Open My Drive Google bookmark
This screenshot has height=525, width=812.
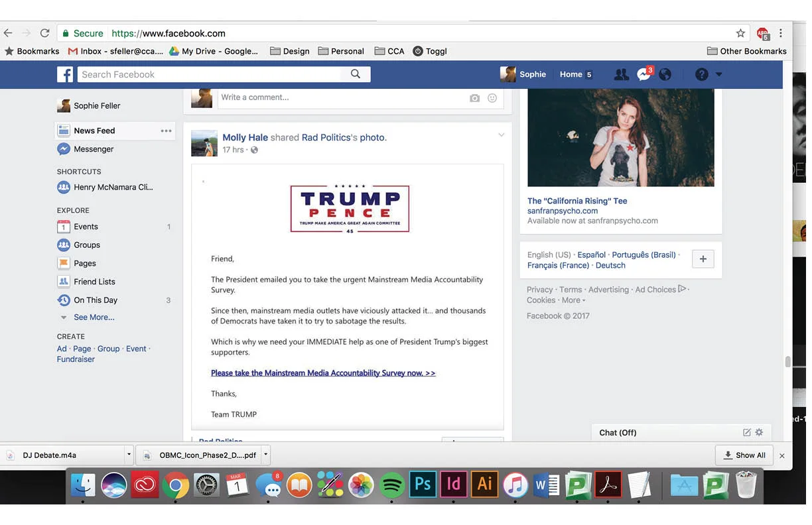[x=213, y=51]
